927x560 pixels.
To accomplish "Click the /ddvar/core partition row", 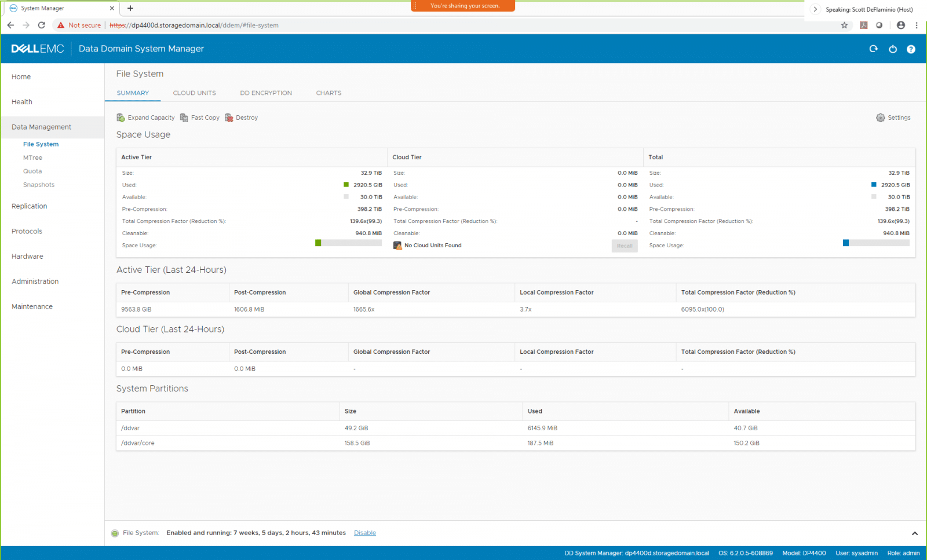I will coord(516,443).
